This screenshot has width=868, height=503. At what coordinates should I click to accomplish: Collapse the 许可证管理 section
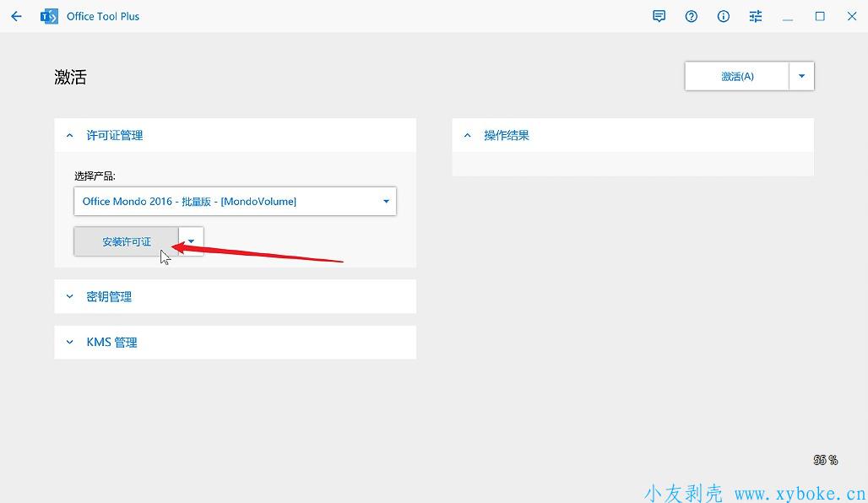[70, 135]
